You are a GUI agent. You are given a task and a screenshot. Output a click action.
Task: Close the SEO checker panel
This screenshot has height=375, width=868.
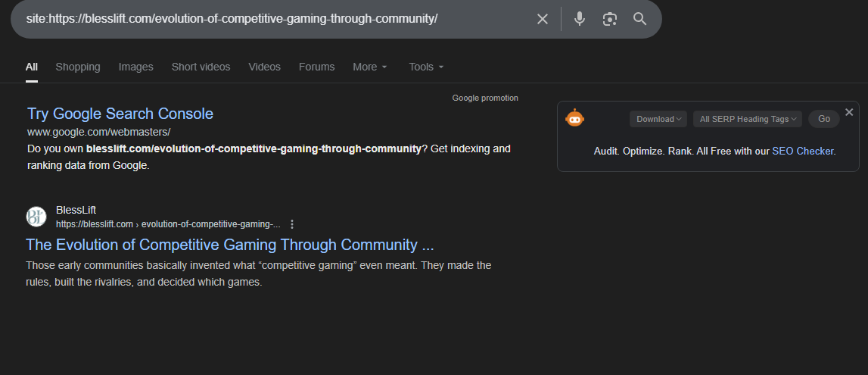tap(849, 112)
